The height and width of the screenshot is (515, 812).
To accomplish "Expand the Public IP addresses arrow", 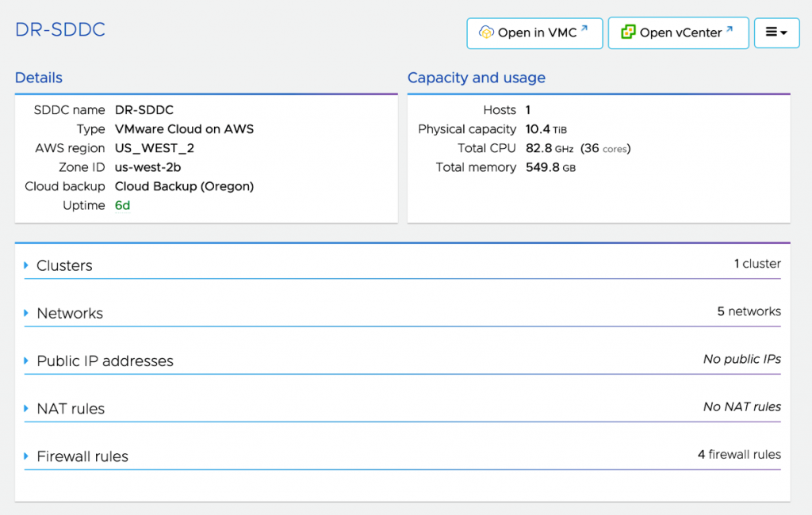I will pos(26,361).
